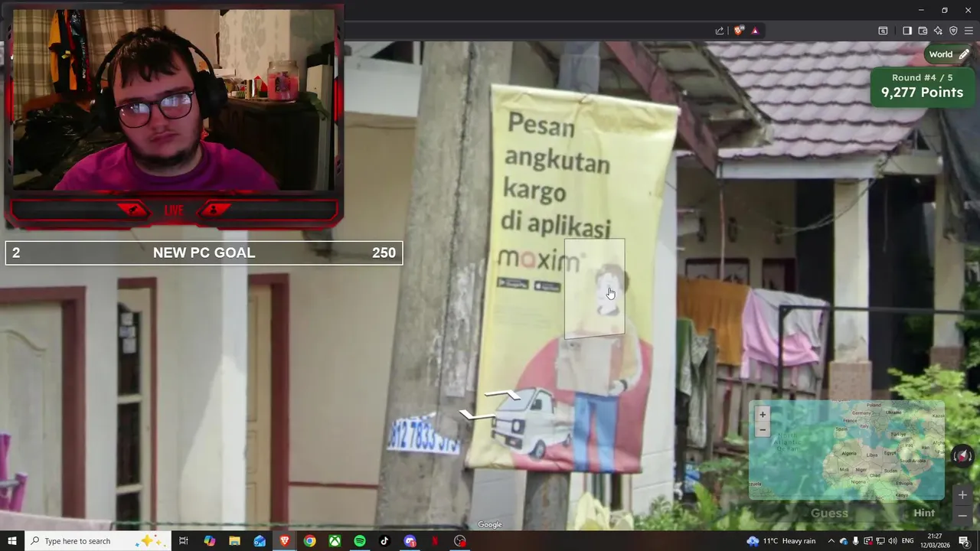This screenshot has width=980, height=551.
Task: Click the Guess button
Action: click(x=830, y=514)
